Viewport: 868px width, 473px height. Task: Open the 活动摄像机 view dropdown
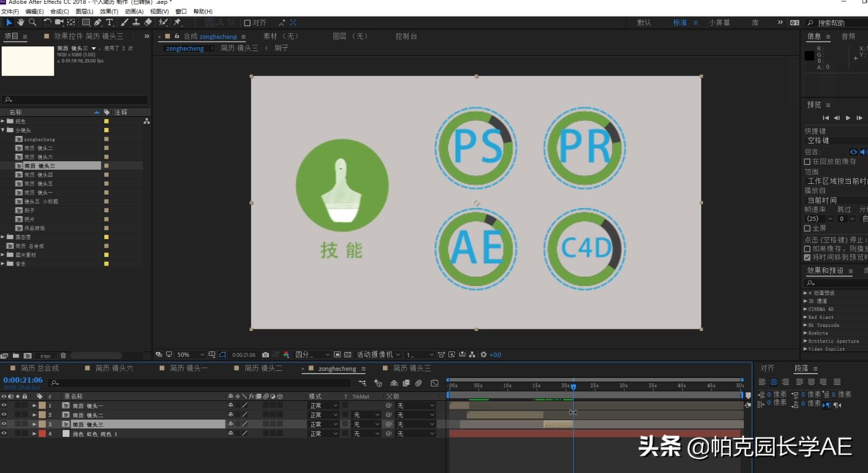pos(379,355)
